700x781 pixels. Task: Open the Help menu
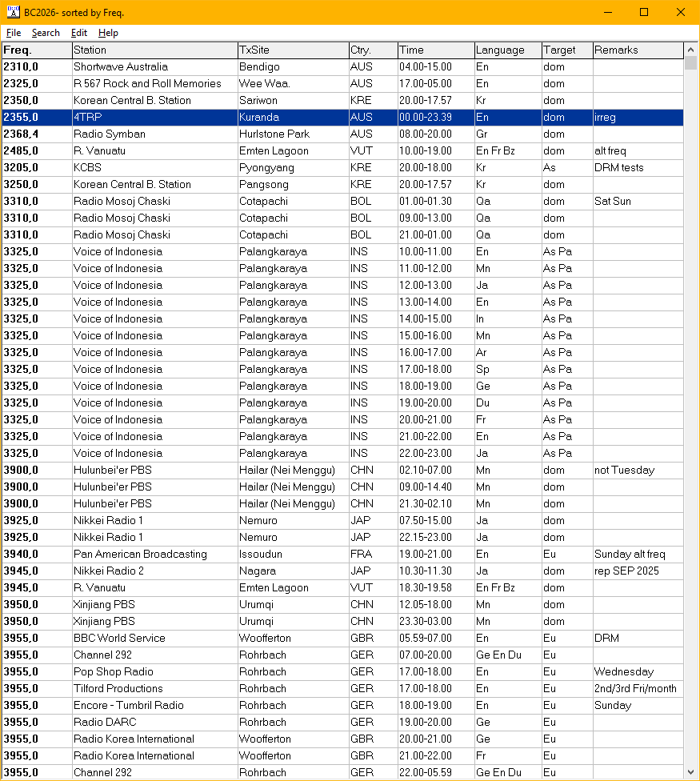coord(108,33)
